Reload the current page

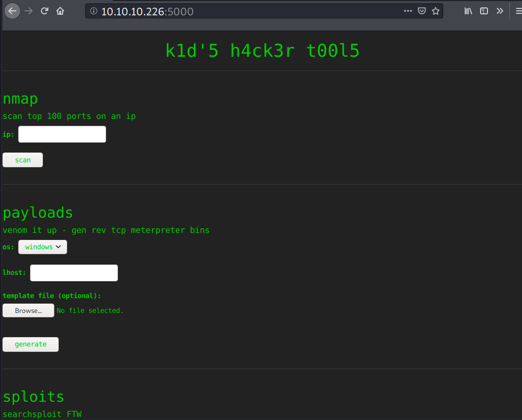point(44,11)
